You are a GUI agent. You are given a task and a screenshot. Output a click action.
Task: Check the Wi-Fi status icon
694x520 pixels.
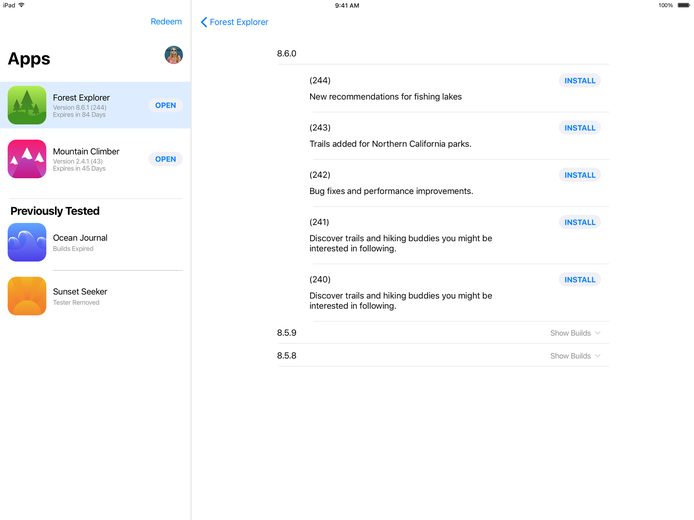(x=21, y=5)
